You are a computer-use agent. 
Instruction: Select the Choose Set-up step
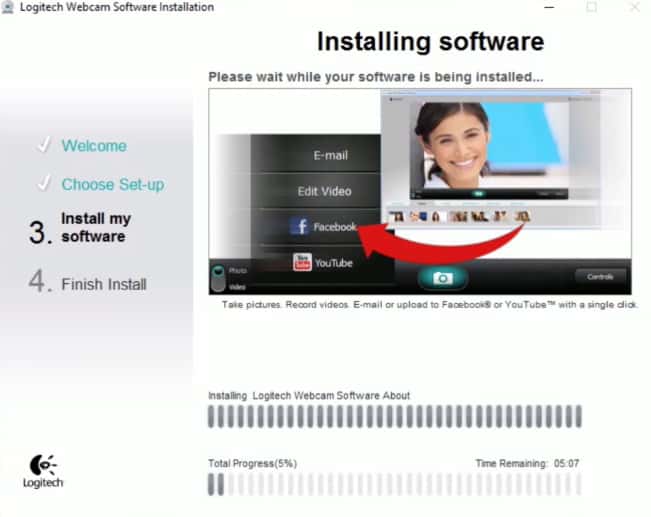click(113, 184)
